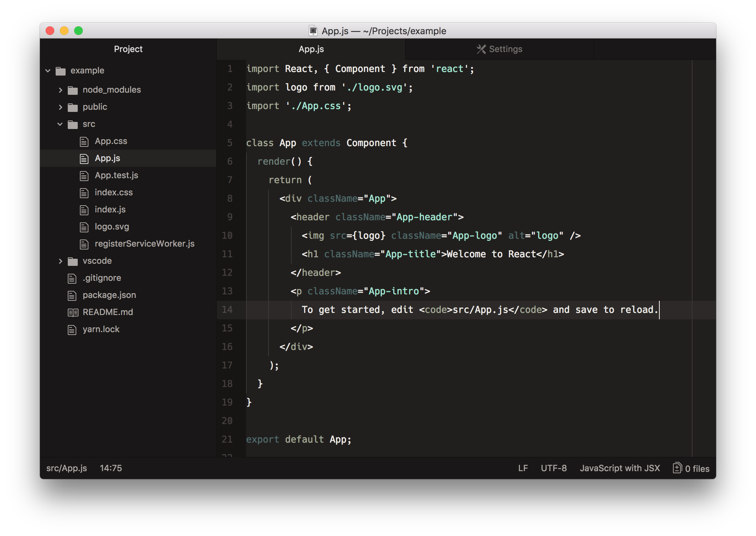This screenshot has width=756, height=536.
Task: Open index.js in the tree
Action: click(x=110, y=210)
